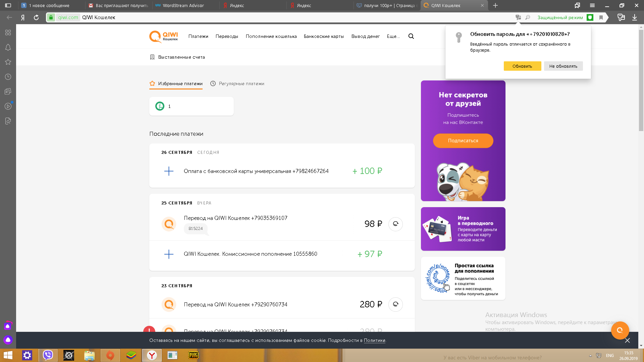Open a new browser tab

tap(495, 5)
